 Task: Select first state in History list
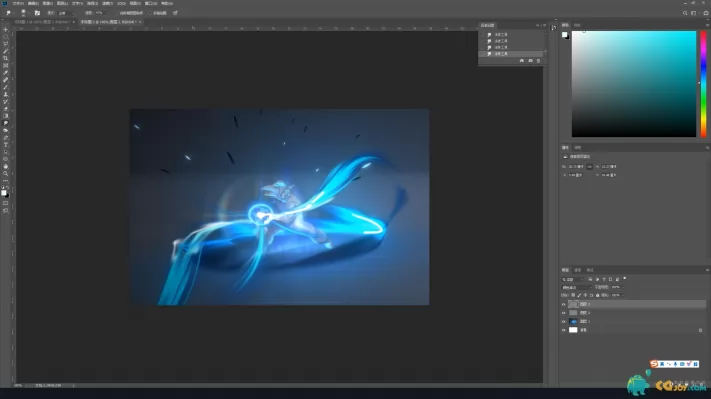[x=512, y=34]
